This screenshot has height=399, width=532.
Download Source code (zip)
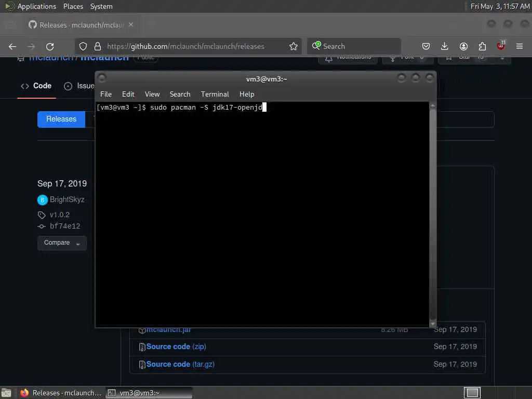[176, 347]
